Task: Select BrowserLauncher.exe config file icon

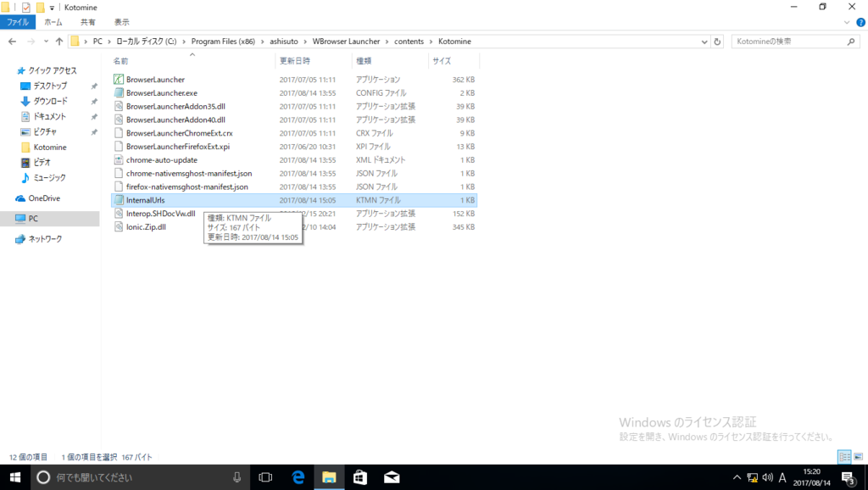Action: pyautogui.click(x=119, y=93)
